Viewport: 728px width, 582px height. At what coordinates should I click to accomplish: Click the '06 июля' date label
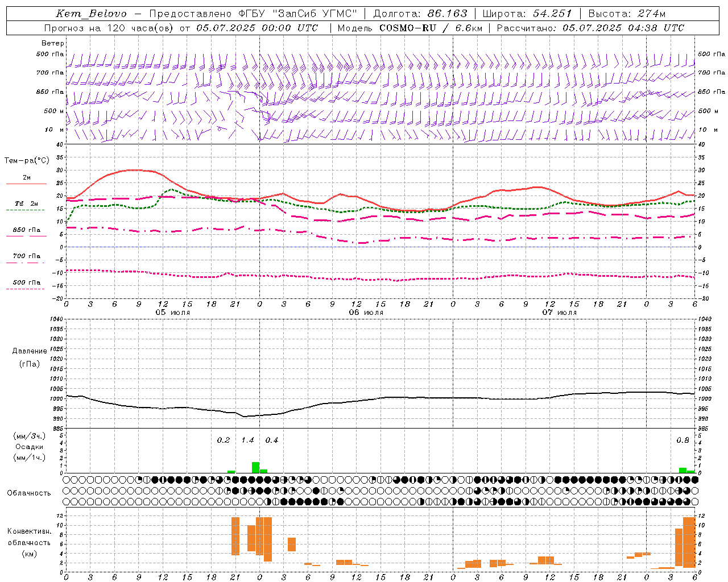pos(366,313)
